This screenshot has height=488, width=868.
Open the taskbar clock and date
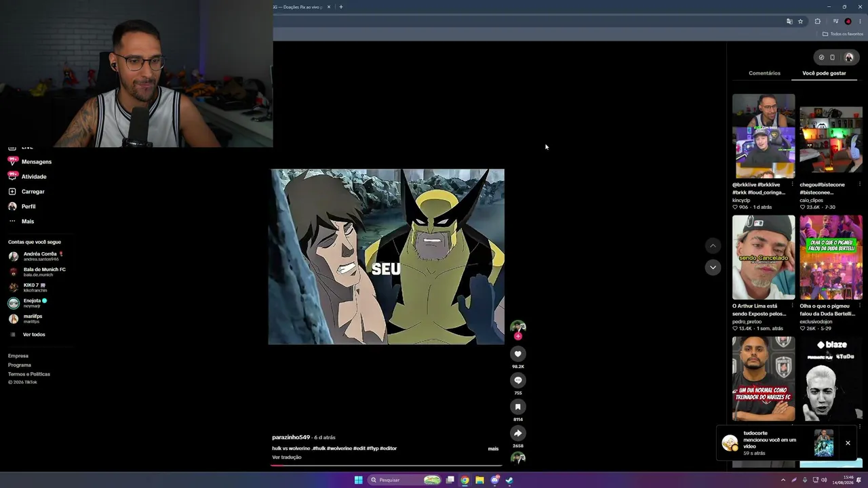[x=843, y=480]
